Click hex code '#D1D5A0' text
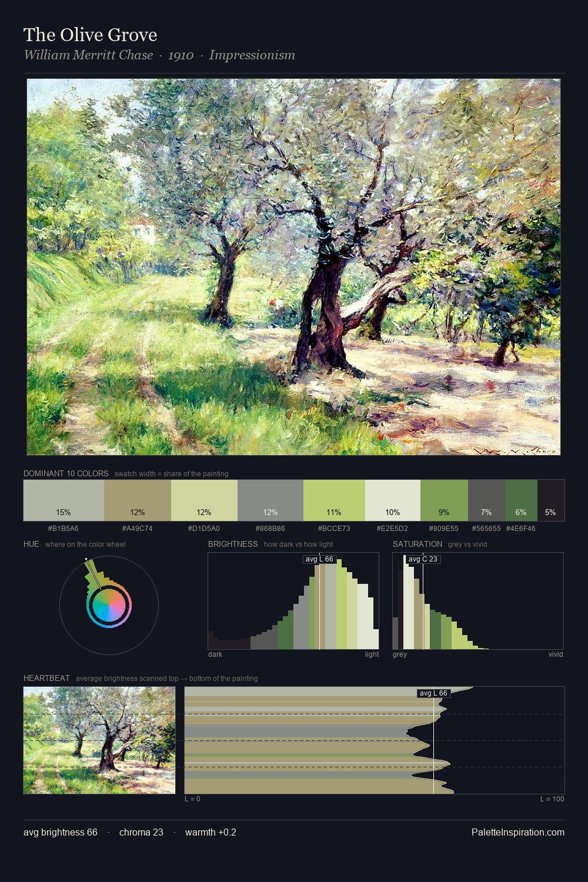The width and height of the screenshot is (588, 882). [x=204, y=529]
